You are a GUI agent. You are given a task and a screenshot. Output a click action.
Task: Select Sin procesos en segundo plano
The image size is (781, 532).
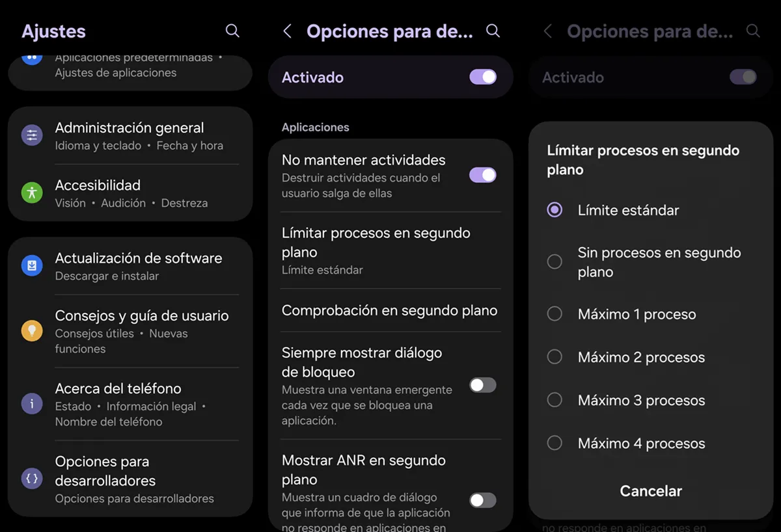[555, 261]
